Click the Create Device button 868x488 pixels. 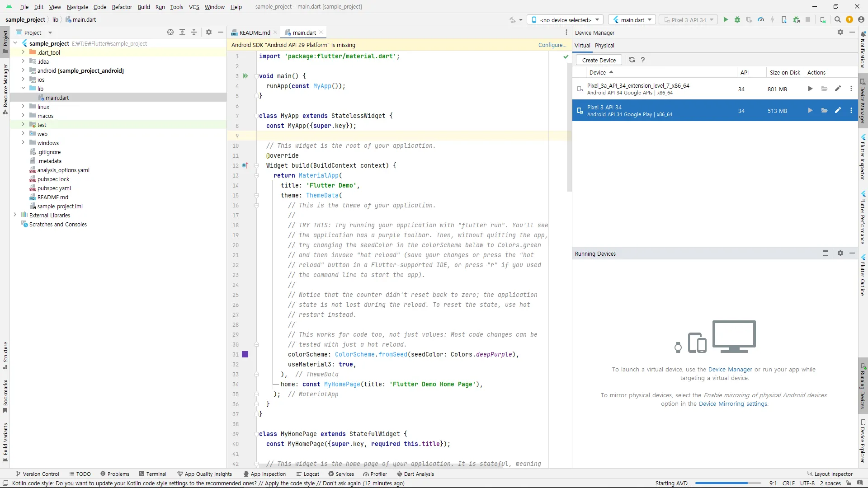point(599,60)
